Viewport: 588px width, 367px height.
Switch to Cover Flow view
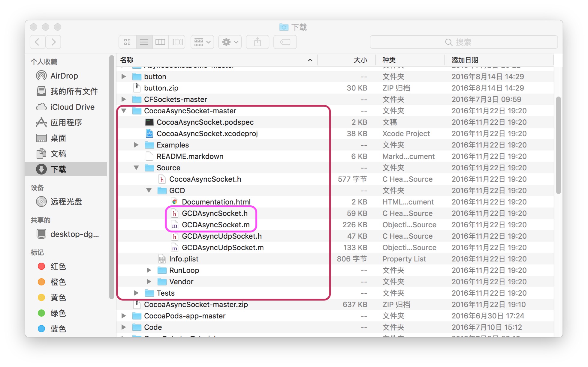pos(177,42)
